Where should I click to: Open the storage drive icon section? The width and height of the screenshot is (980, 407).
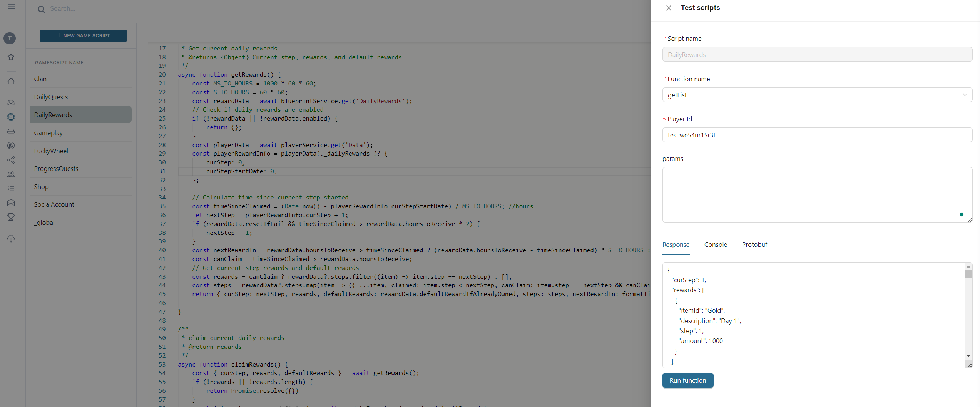click(x=11, y=131)
